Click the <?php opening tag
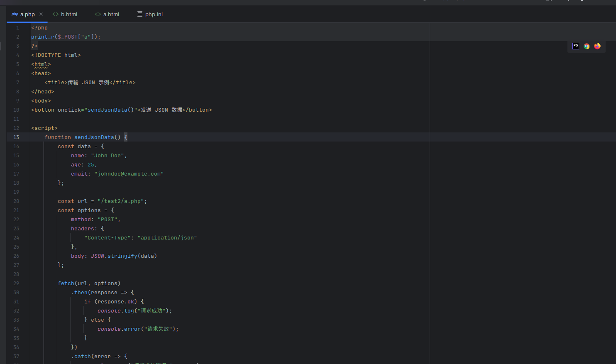 (39, 28)
